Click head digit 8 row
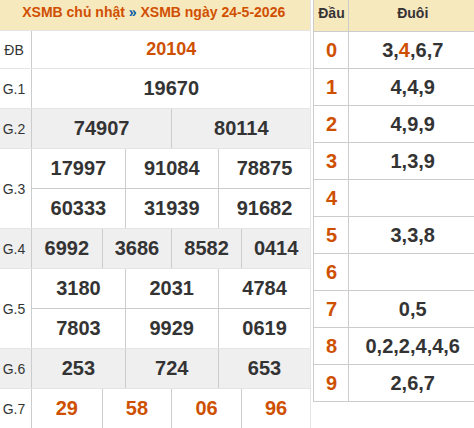The height and width of the screenshot is (428, 474). coord(394,346)
